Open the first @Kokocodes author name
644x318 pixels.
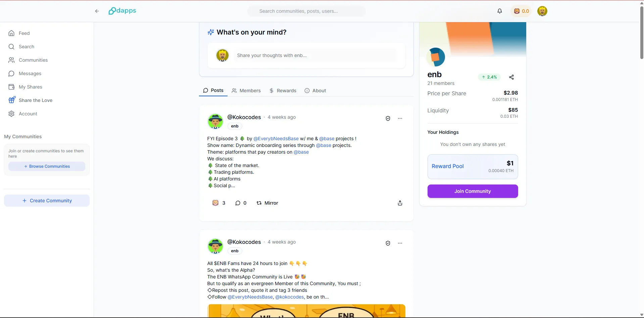tap(244, 117)
